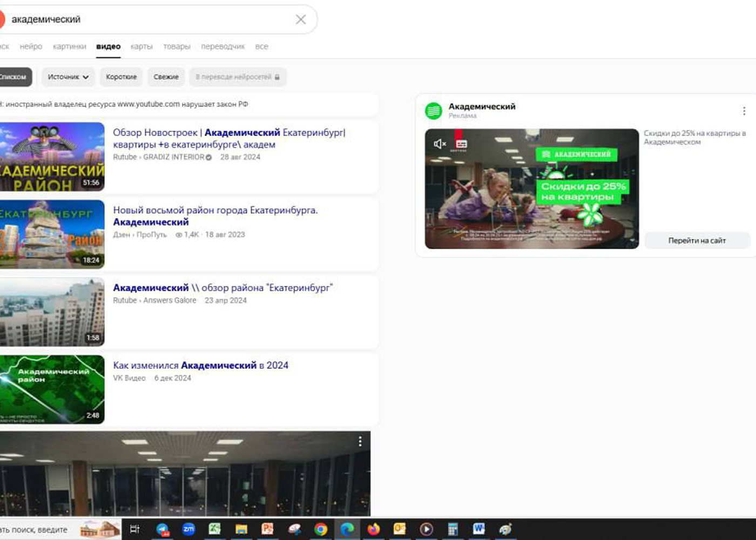Open Firefox from the taskbar

point(374,529)
